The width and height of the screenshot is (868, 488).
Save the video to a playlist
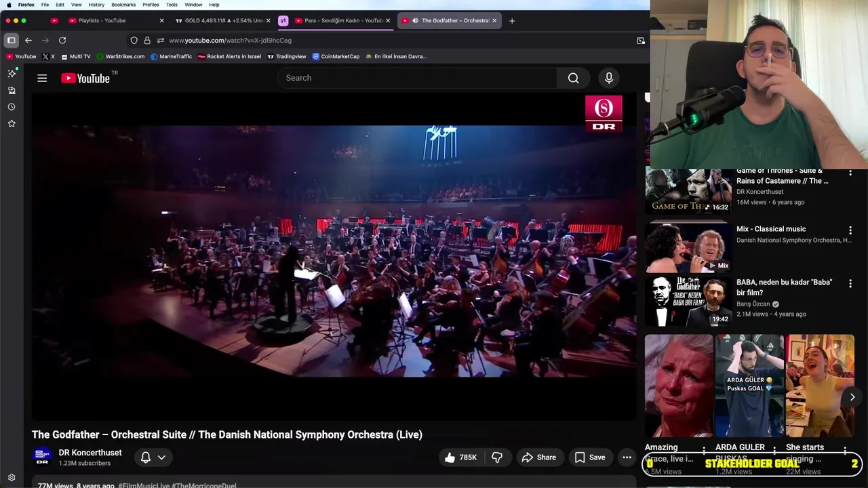click(590, 457)
